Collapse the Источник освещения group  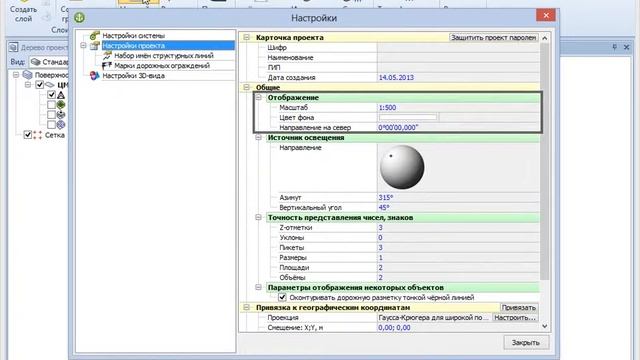click(x=258, y=138)
